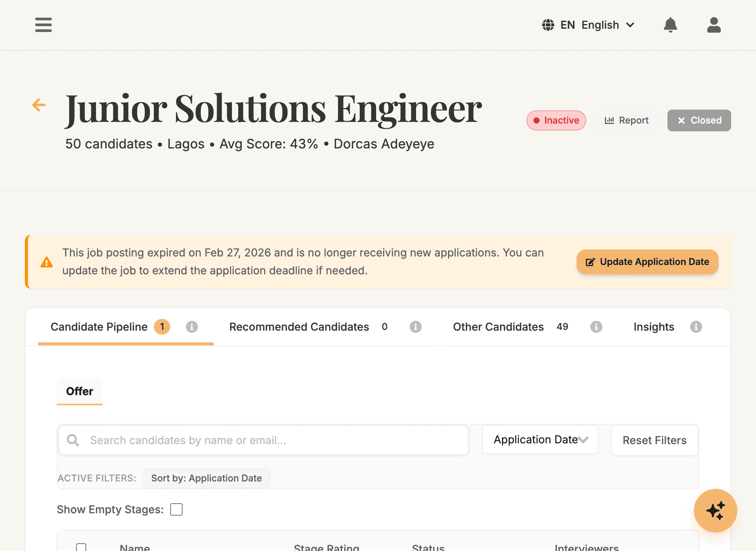Click info icon next to Recommended Candidates
The width and height of the screenshot is (756, 551).
pyautogui.click(x=415, y=327)
